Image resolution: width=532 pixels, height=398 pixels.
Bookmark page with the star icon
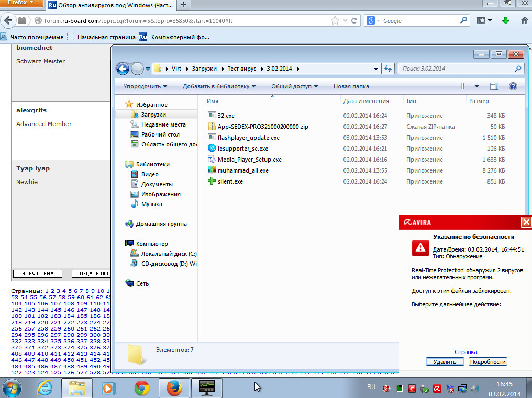(335, 21)
